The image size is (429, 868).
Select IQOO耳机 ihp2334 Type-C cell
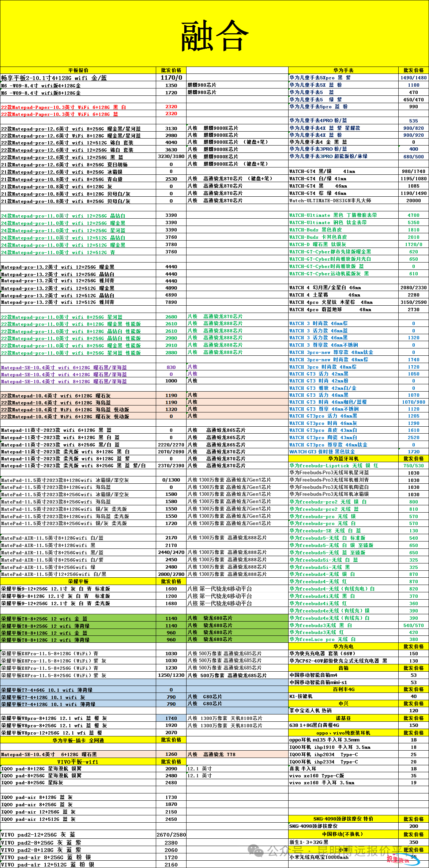[x=343, y=762]
